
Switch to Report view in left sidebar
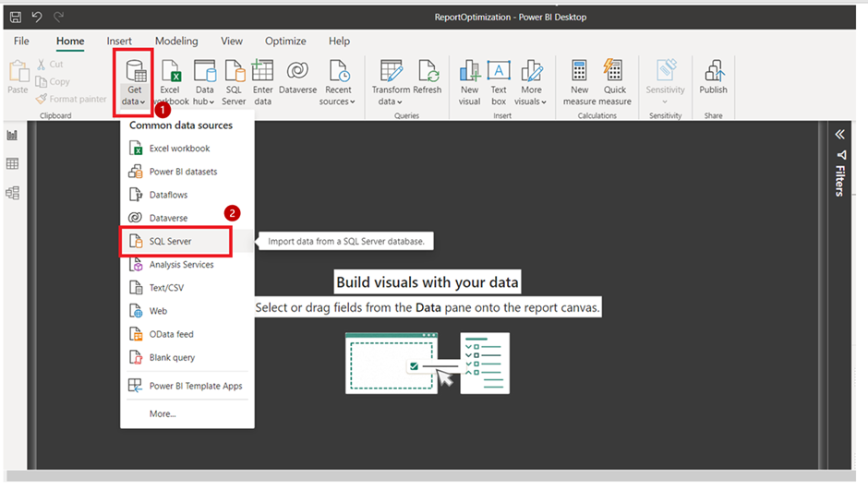click(x=13, y=135)
